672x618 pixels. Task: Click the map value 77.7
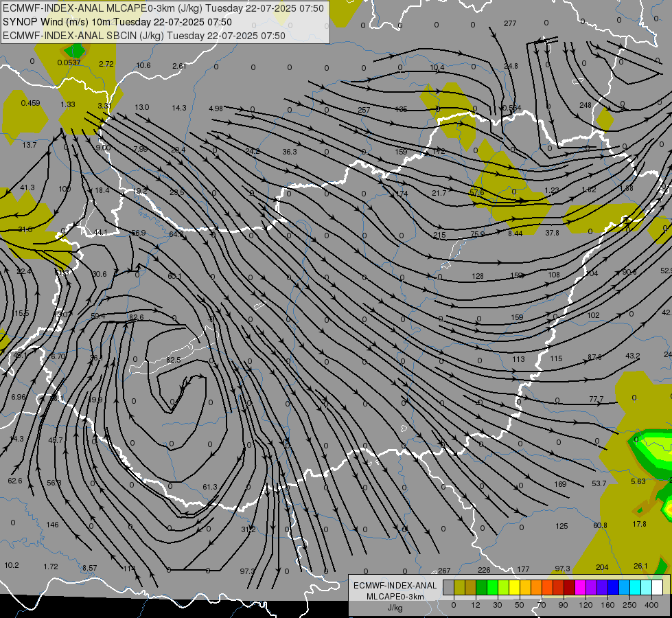click(x=596, y=399)
